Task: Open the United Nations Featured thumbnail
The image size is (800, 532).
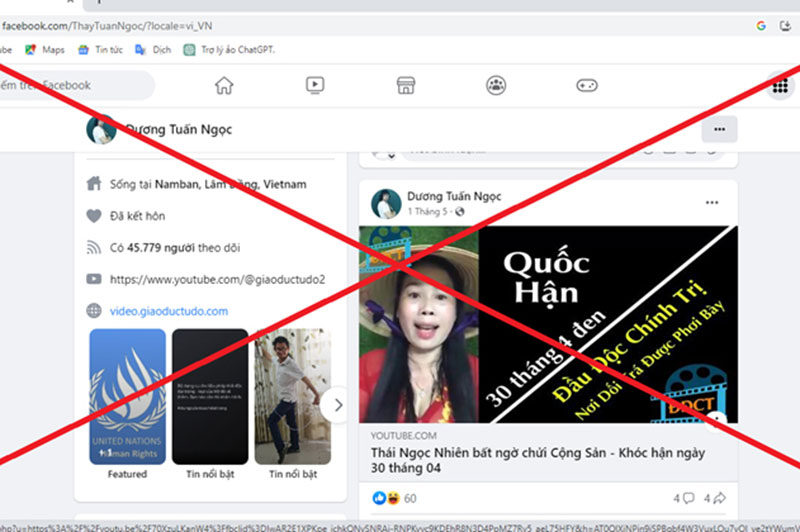Action: click(x=127, y=396)
